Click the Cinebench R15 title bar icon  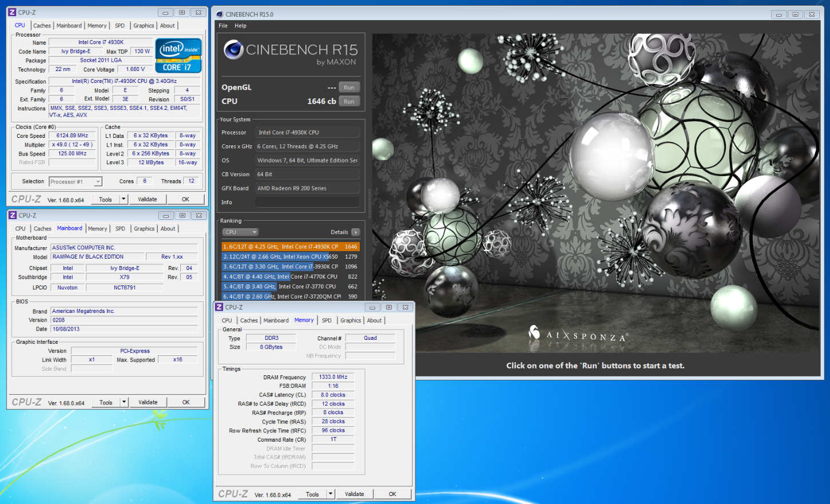pos(220,14)
